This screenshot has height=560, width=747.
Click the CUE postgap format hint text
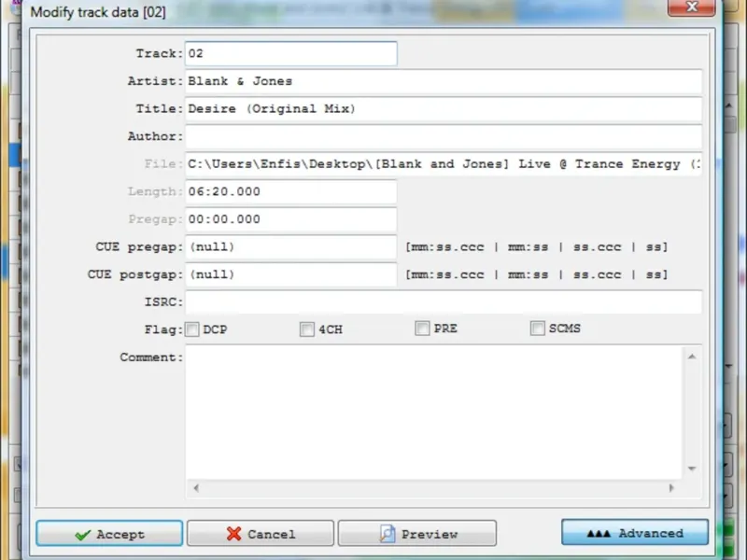coord(536,274)
